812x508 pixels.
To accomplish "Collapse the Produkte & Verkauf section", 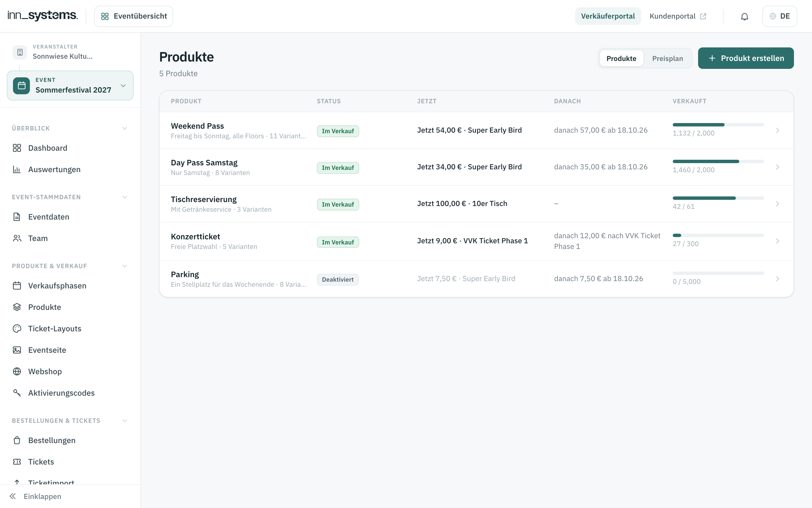I will pyautogui.click(x=125, y=266).
